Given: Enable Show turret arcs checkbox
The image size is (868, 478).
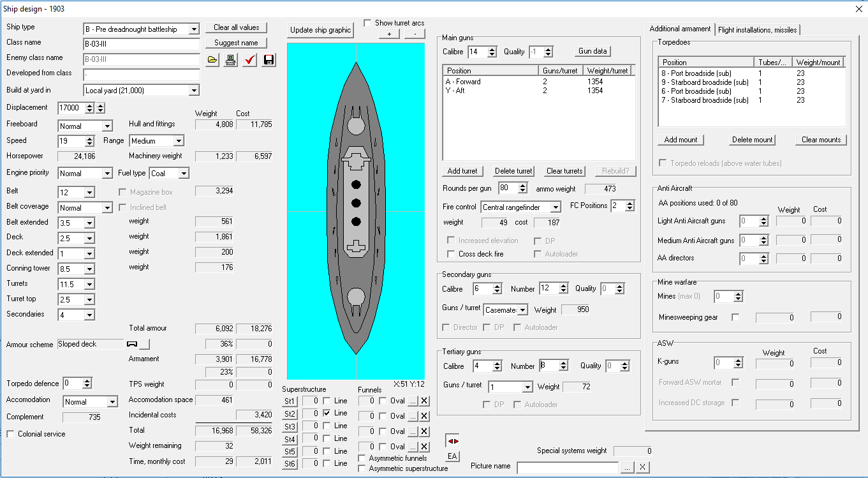Looking at the screenshot, I should (368, 23).
